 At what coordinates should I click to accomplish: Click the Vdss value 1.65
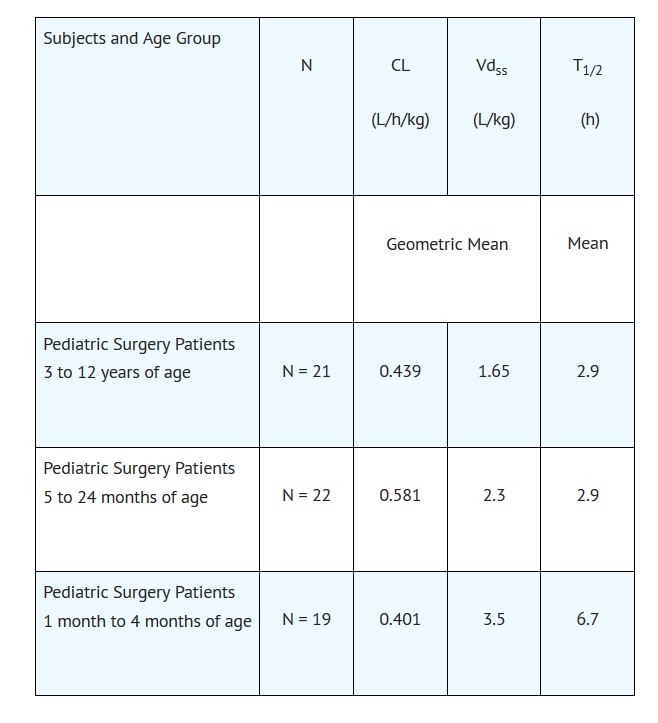point(494,371)
